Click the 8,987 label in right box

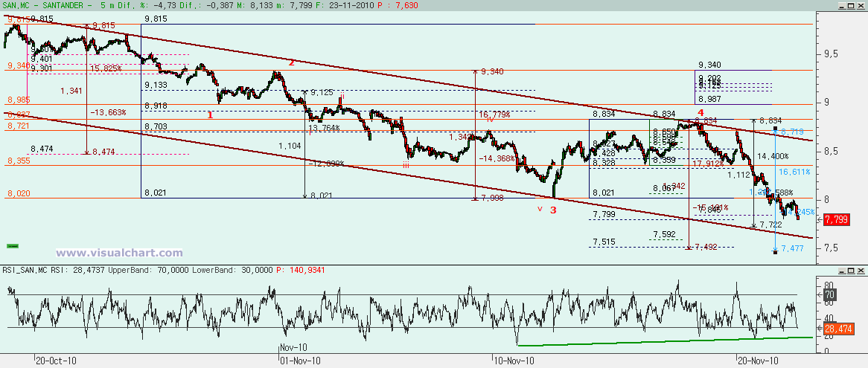(x=709, y=98)
